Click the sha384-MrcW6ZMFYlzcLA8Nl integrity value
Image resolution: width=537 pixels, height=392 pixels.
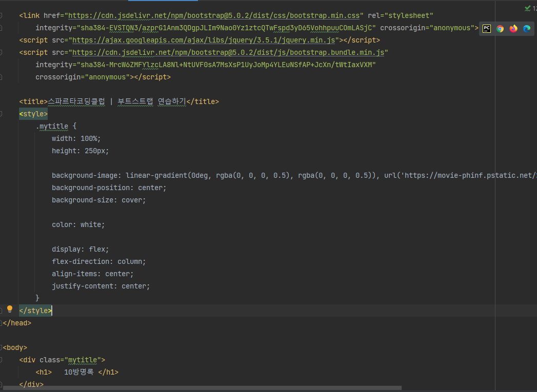[x=226, y=65]
